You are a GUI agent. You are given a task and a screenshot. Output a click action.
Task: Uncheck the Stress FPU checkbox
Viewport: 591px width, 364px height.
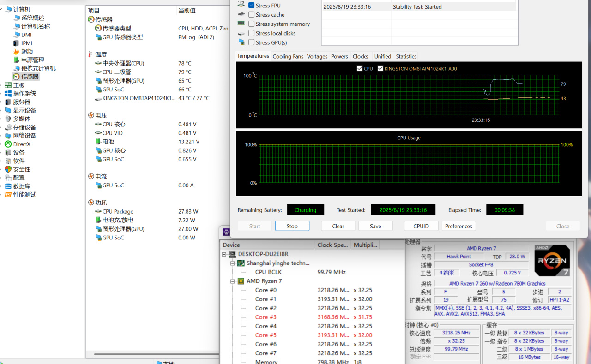coord(251,5)
